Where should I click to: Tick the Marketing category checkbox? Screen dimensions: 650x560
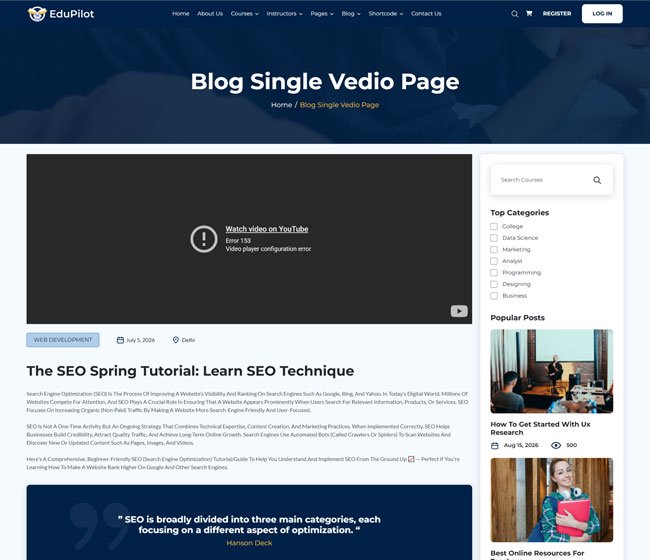[x=494, y=250]
